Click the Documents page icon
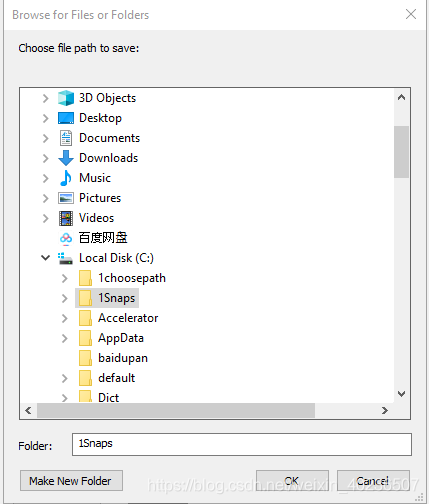The image size is (429, 504). click(x=66, y=138)
